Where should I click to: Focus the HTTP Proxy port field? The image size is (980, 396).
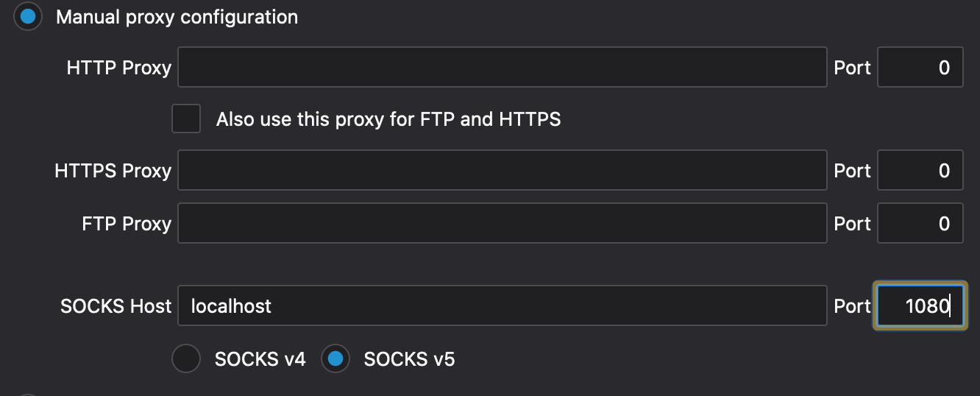click(x=920, y=68)
